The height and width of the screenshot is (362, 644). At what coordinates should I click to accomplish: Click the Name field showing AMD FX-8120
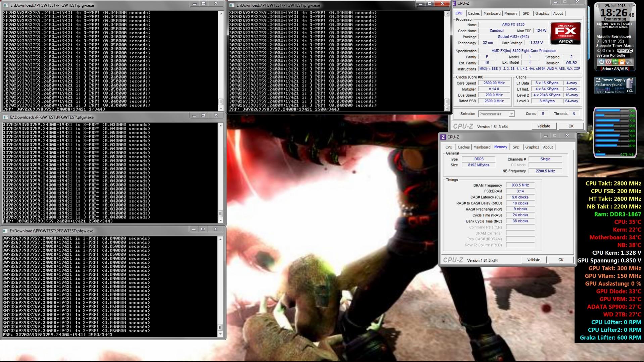tap(513, 24)
